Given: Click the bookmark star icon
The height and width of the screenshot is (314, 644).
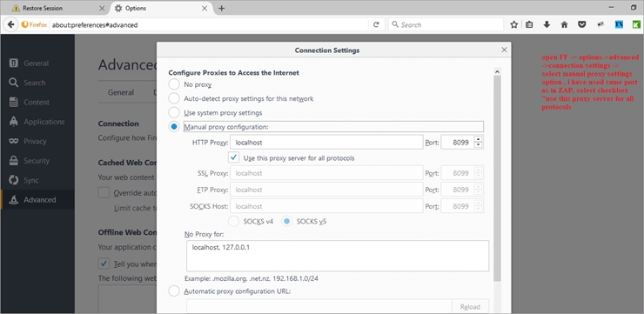Looking at the screenshot, I should pyautogui.click(x=513, y=24).
